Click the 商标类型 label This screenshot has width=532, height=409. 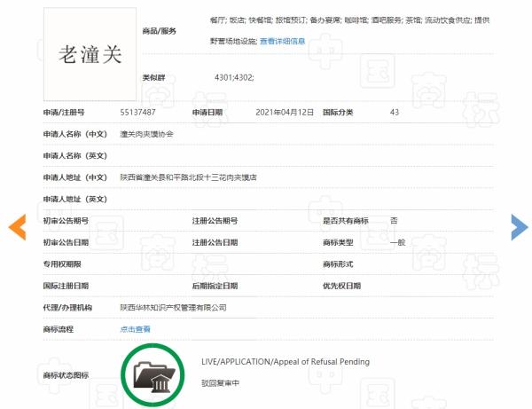click(x=338, y=242)
